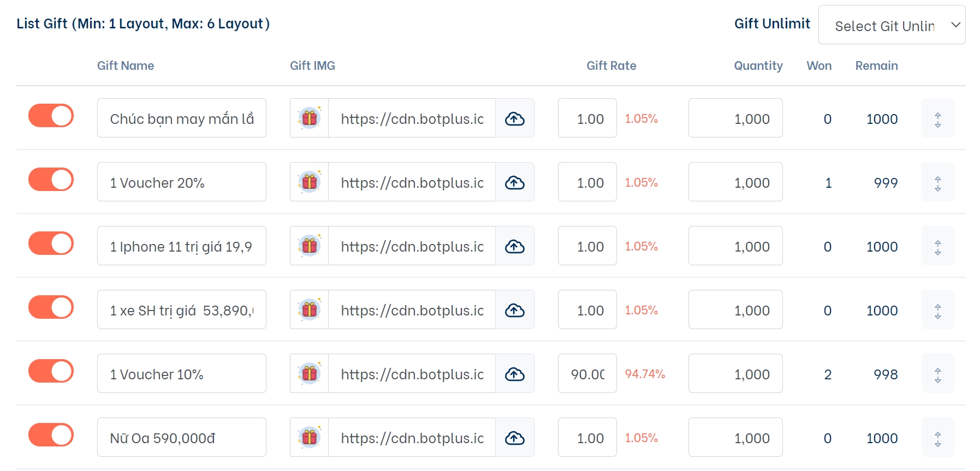
Task: Click upload icon for Chúc bạn may mắn gift
Action: point(514,118)
